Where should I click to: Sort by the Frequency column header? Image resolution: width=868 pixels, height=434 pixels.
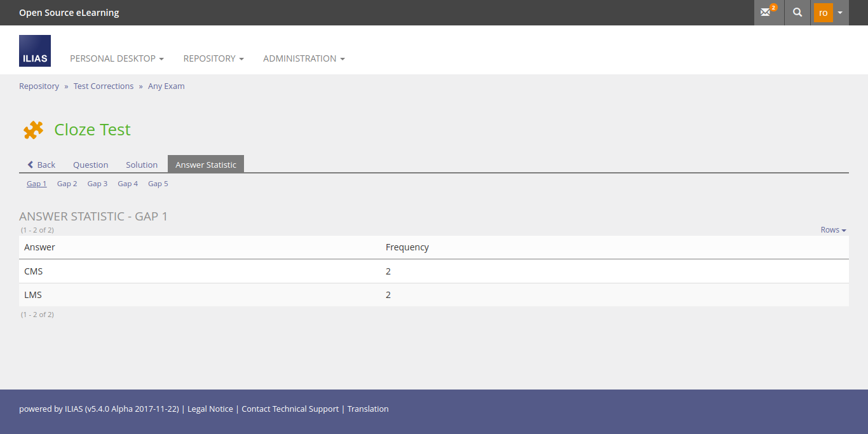pos(407,247)
